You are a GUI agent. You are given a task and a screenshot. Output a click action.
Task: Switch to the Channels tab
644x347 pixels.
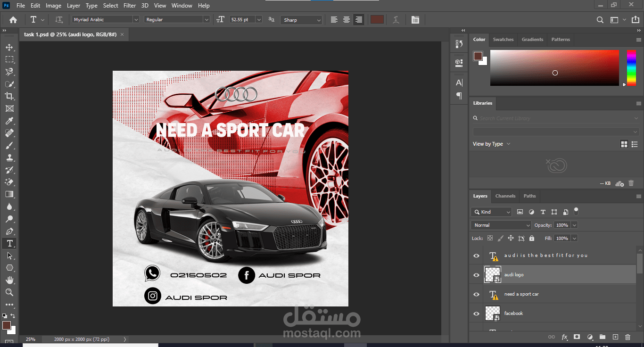[x=505, y=196]
